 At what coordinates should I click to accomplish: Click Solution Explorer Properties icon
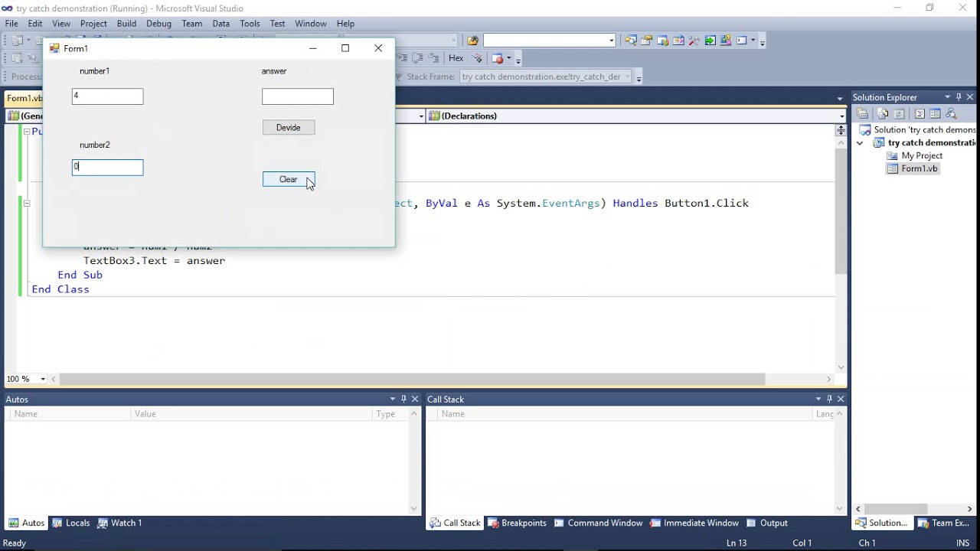863,114
